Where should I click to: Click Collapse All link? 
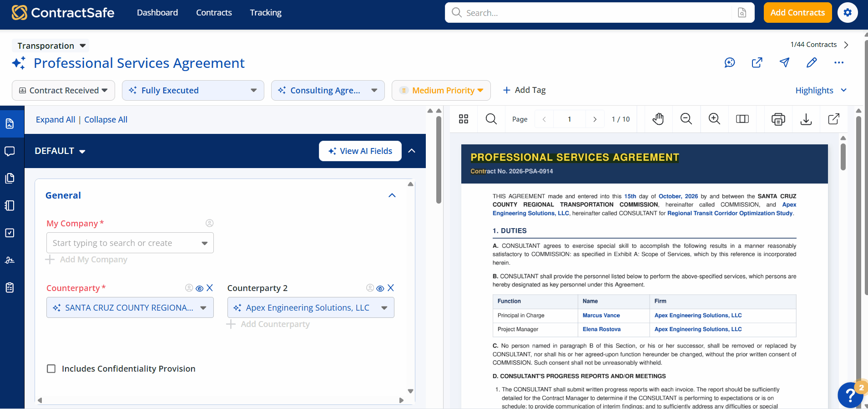[106, 119]
